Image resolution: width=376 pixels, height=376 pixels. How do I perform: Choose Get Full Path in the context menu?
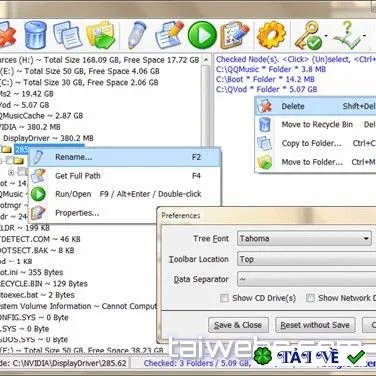(x=125, y=176)
